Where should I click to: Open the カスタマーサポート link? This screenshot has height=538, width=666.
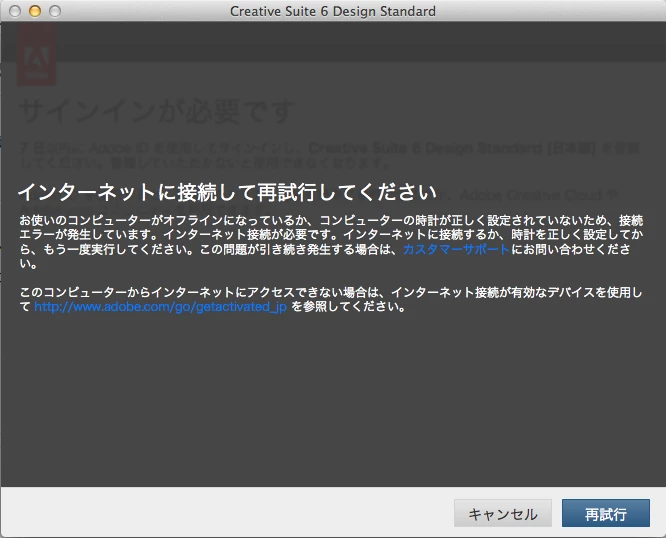click(456, 249)
